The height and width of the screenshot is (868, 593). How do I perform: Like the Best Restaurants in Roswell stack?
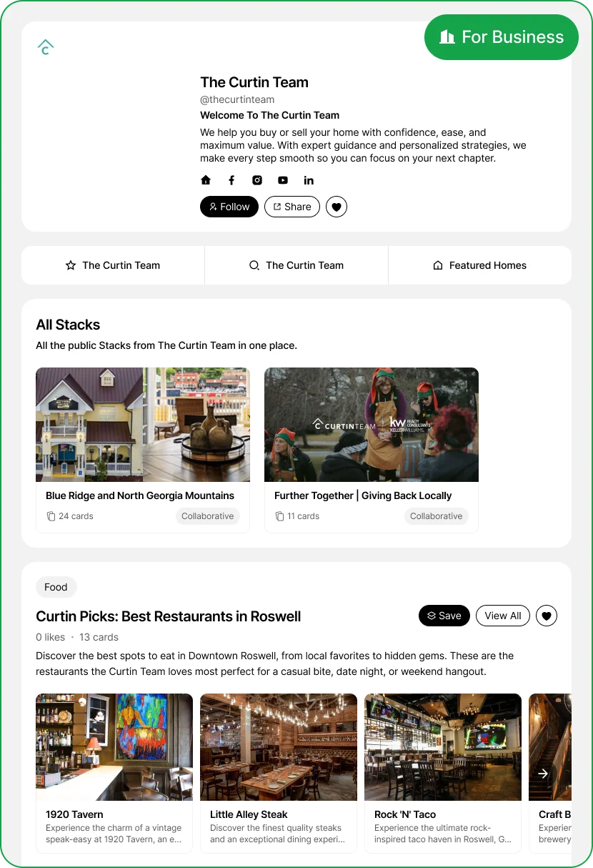pyautogui.click(x=547, y=616)
